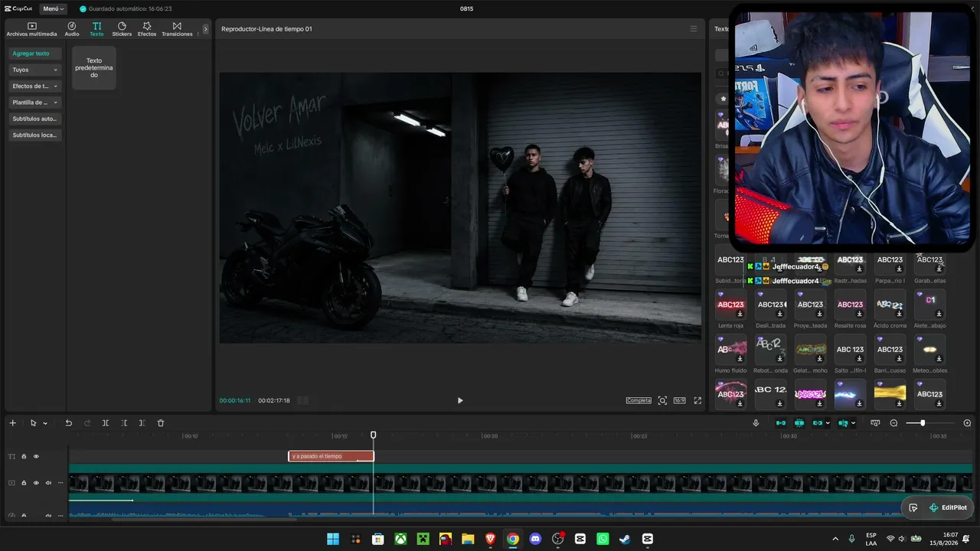Enter fullscreen preview mode
This screenshot has height=551, width=980.
697,400
